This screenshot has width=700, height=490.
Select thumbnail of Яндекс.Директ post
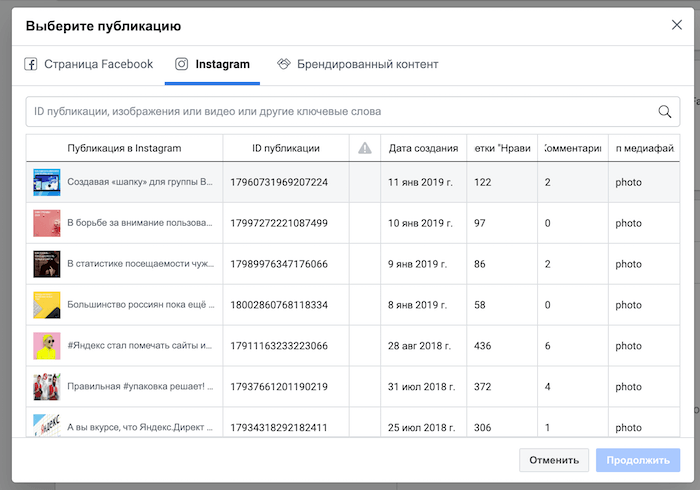pyautogui.click(x=47, y=425)
